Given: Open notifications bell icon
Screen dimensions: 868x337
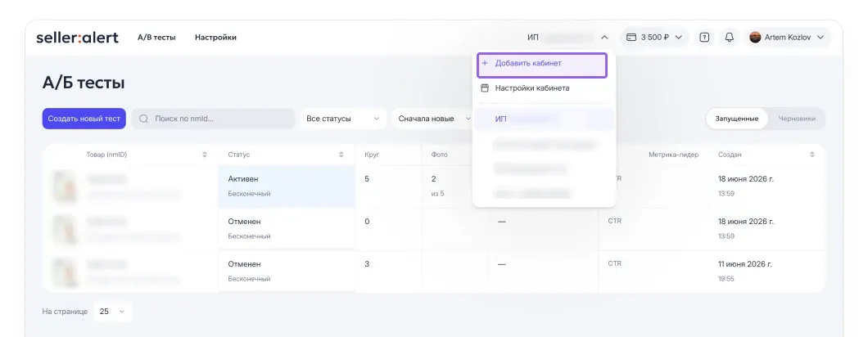Looking at the screenshot, I should pos(730,38).
